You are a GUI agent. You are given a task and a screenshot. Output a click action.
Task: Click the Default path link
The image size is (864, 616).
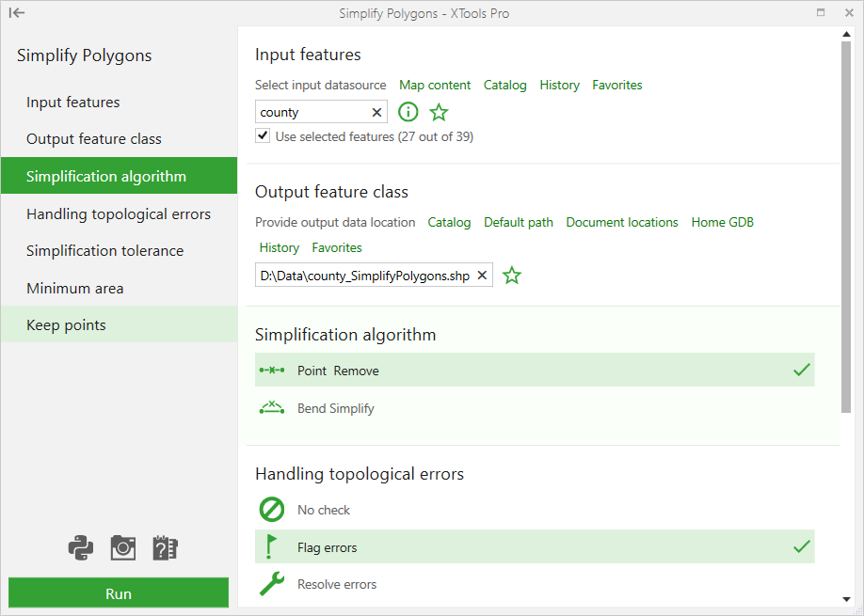pos(519,222)
